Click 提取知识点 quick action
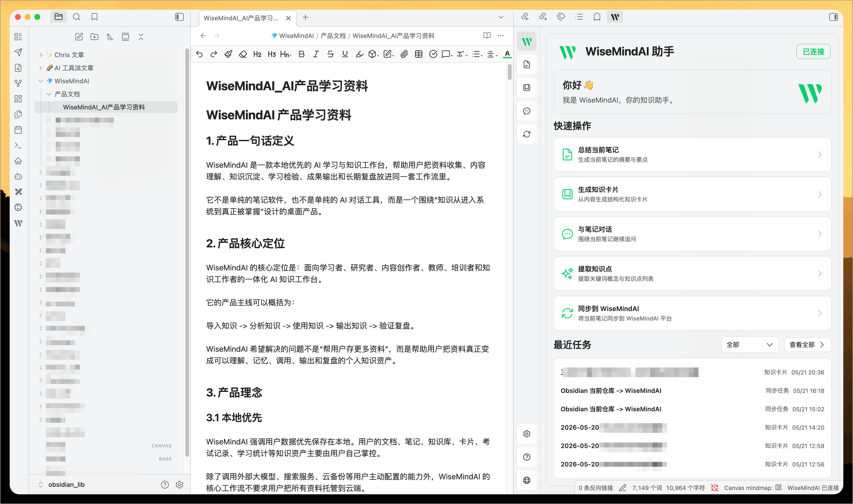 (692, 274)
